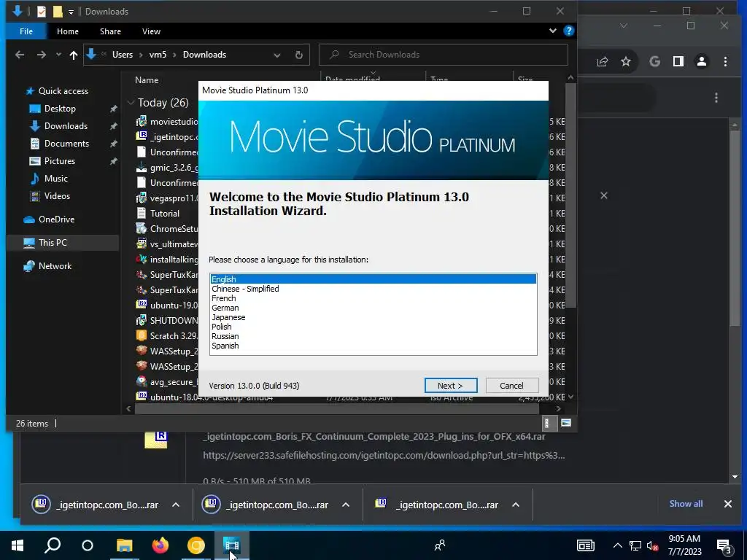Click Chrome share page icon
Viewport: 747px width, 560px height.
click(603, 61)
